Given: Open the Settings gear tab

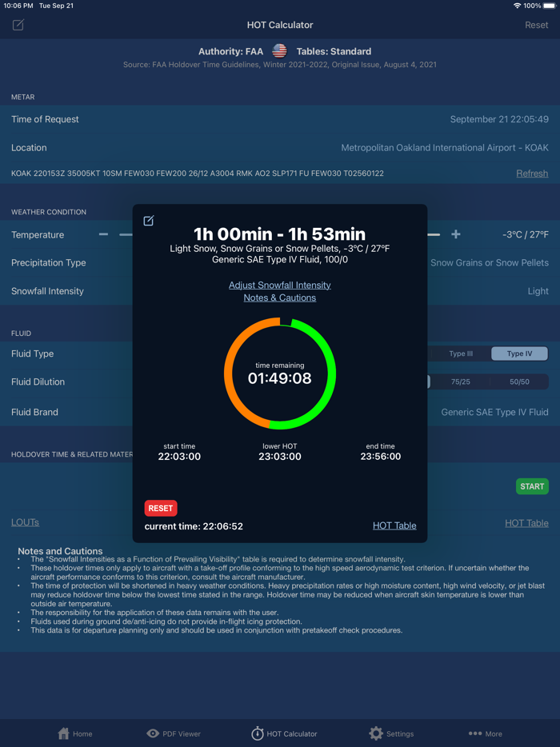Looking at the screenshot, I should click(x=391, y=733).
